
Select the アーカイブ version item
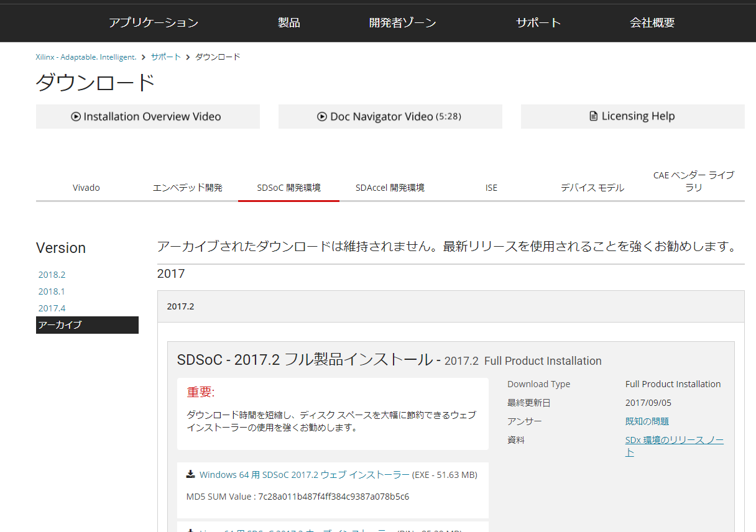(60, 325)
